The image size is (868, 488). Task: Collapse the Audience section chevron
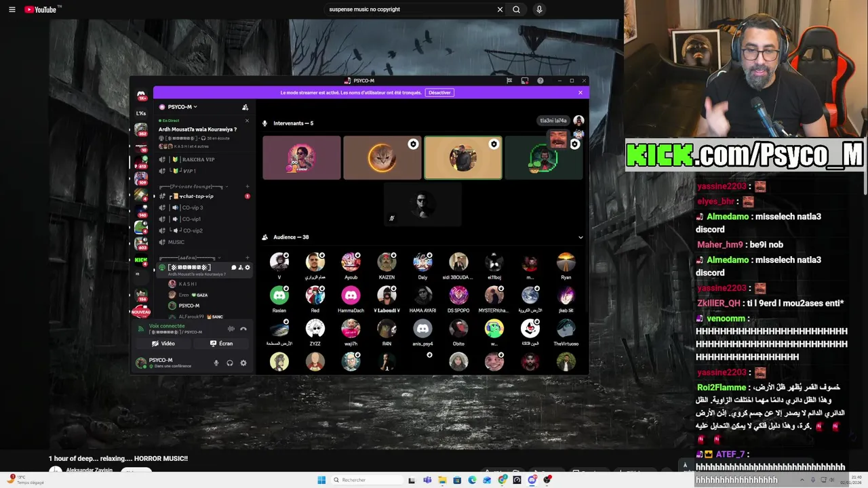(x=580, y=237)
